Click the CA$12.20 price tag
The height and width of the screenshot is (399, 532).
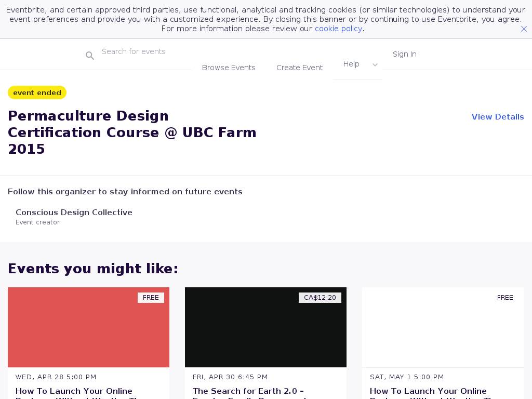coord(320,298)
